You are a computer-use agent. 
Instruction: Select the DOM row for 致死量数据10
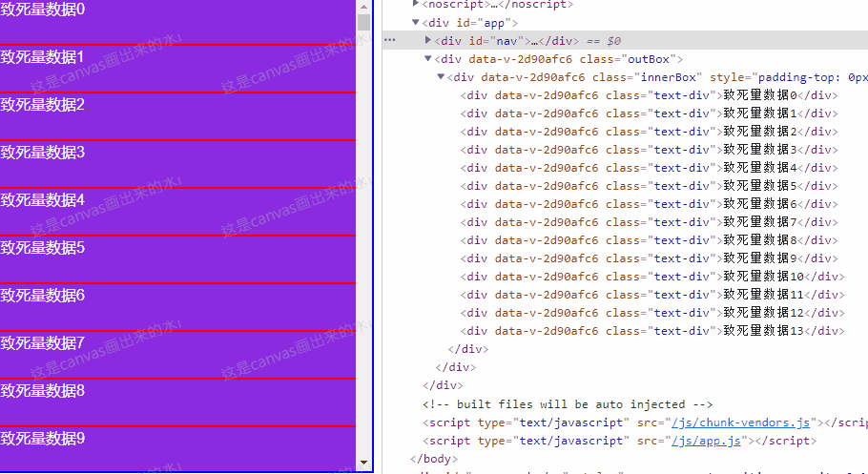click(652, 277)
